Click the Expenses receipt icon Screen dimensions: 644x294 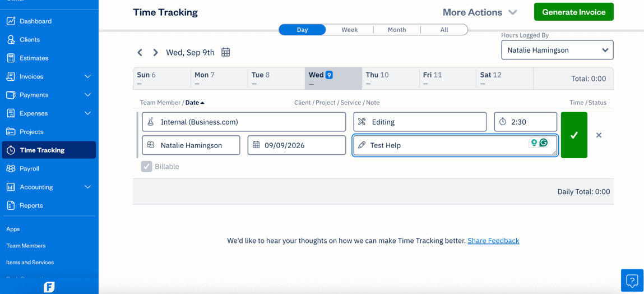[x=11, y=113]
